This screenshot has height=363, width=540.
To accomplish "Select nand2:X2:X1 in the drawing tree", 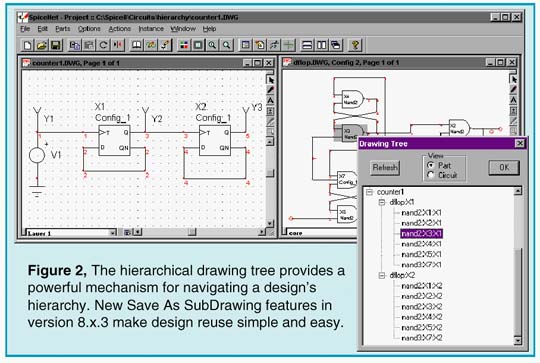I will [x=422, y=223].
